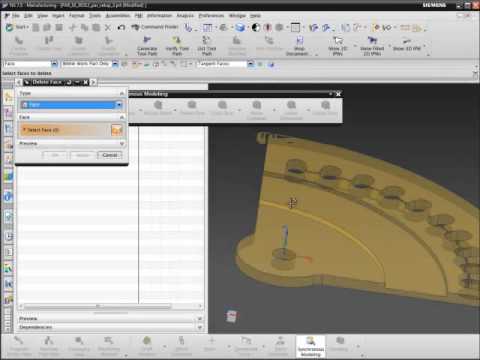Image resolution: width=480 pixels, height=360 pixels.
Task: Open the Within Work Part Only scope dropdown
Action: pyautogui.click(x=115, y=64)
